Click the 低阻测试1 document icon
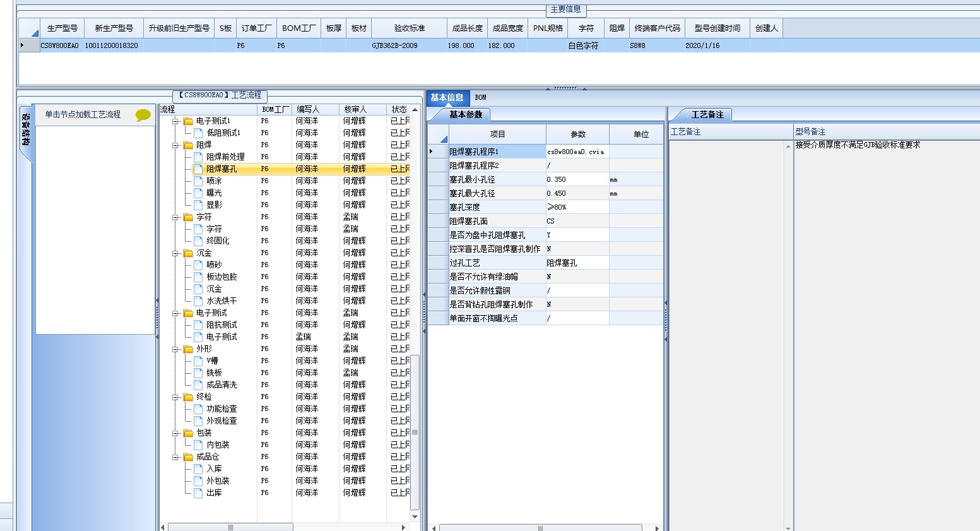Image resolution: width=980 pixels, height=531 pixels. (198, 133)
